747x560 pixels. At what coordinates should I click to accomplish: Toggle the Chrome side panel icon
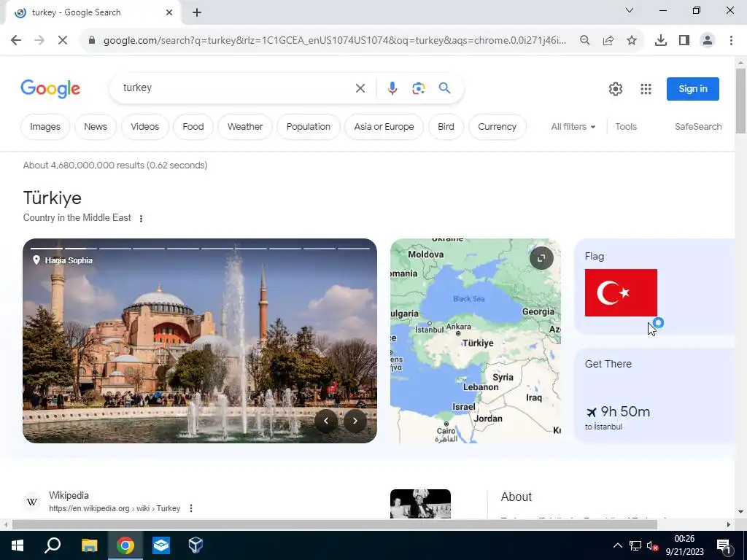click(x=684, y=41)
